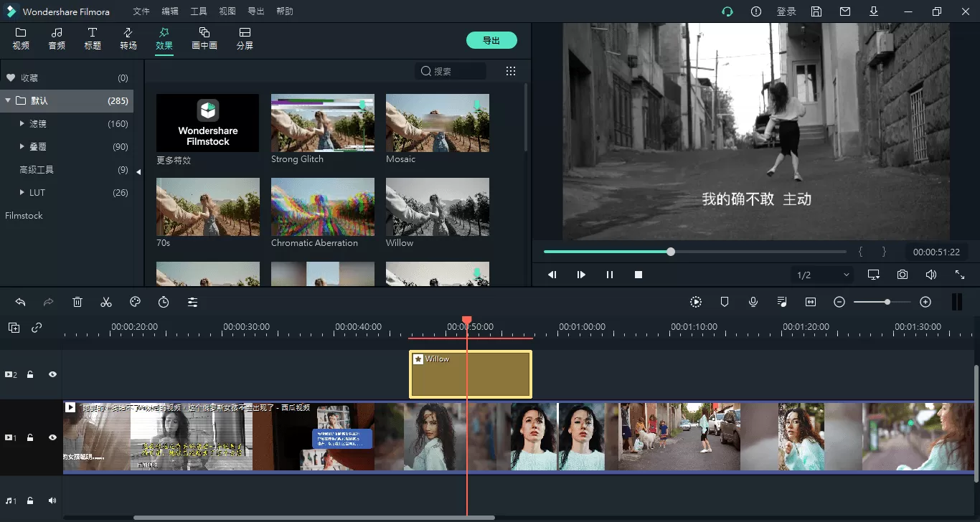Viewport: 980px width, 522px height.
Task: Click the undo arrow above the timeline
Action: pyautogui.click(x=19, y=302)
